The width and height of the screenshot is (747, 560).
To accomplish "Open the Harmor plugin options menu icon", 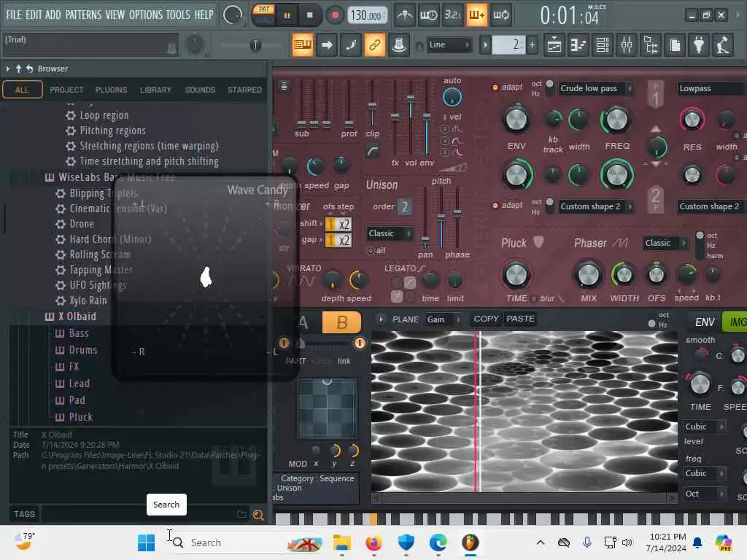I will (x=284, y=87).
